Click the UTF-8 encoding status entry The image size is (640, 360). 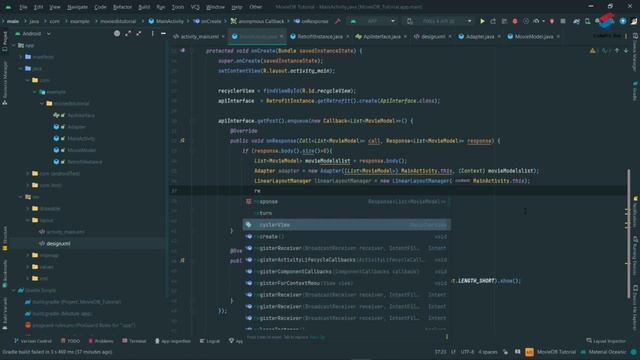(467, 352)
